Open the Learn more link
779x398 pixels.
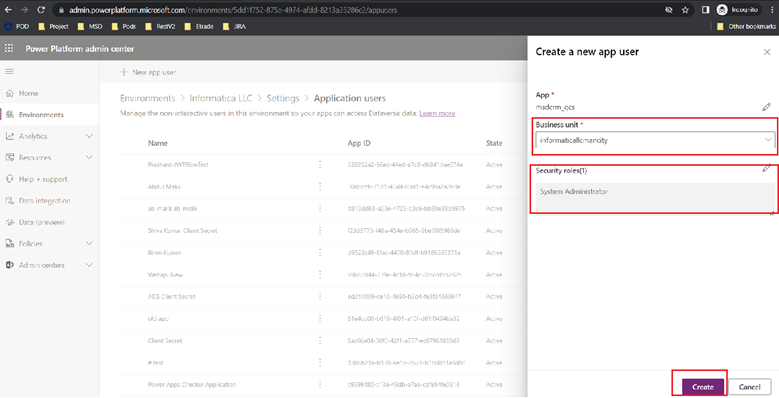437,113
